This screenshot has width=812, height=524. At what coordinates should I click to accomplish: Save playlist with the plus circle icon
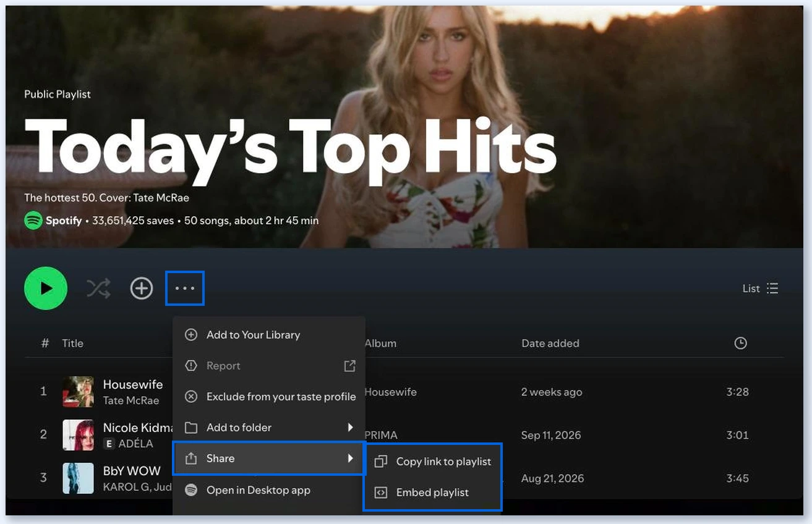click(x=142, y=288)
